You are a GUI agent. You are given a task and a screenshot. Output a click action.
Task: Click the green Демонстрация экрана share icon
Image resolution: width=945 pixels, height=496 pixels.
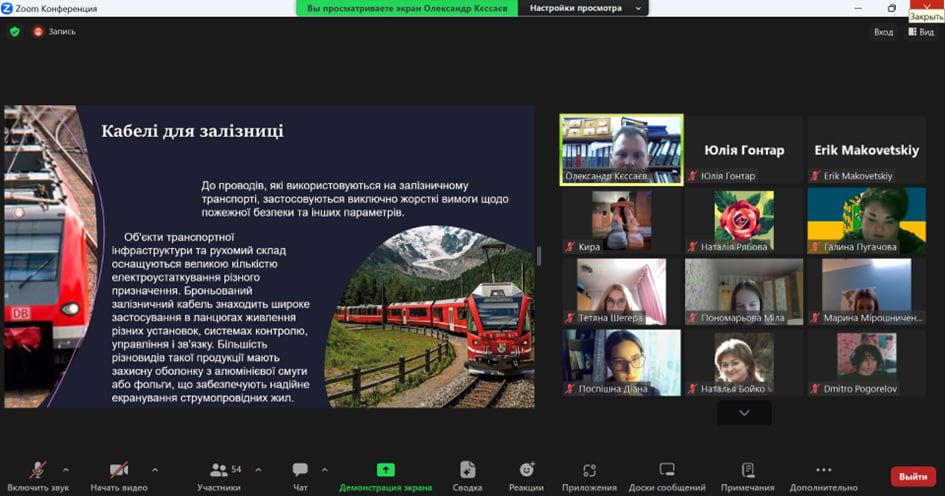385,470
